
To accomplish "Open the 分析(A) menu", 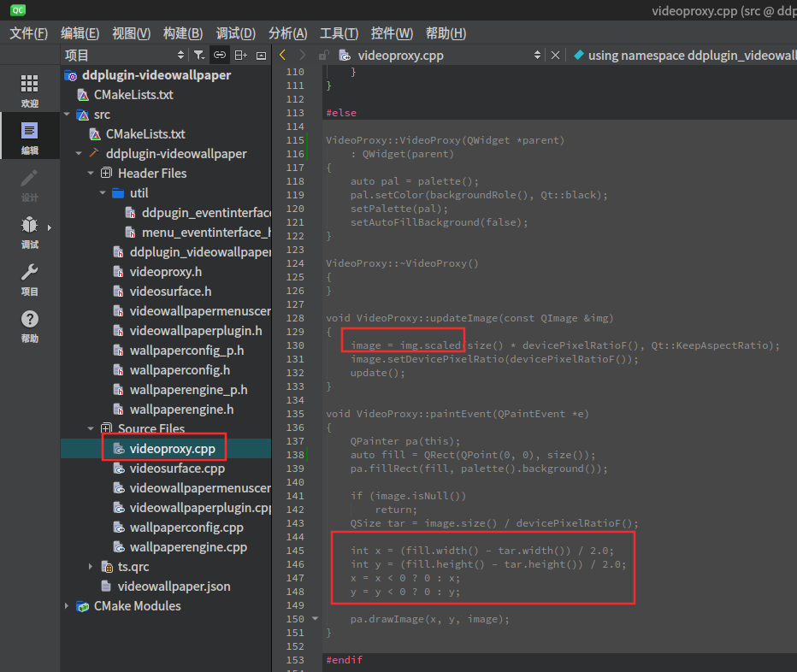I will (x=287, y=33).
